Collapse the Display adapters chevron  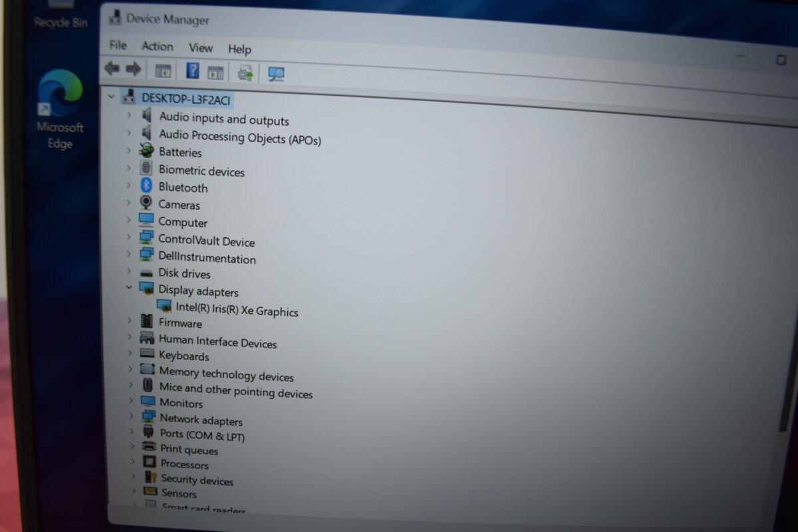[x=128, y=288]
